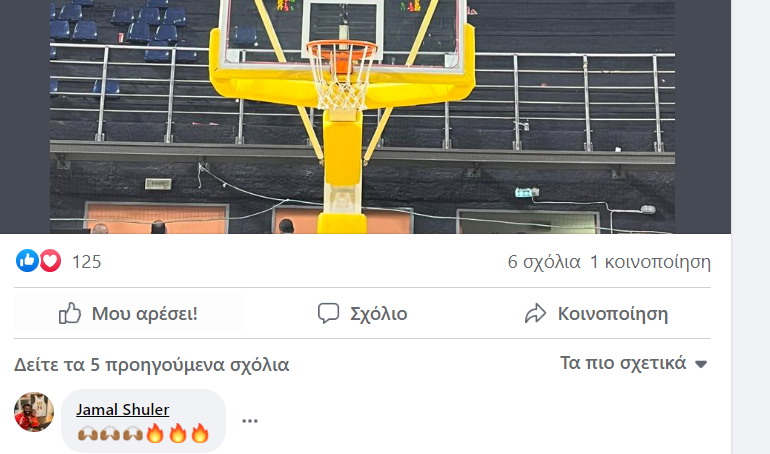770x454 pixels.
Task: View the 6 σχόλια count link
Action: click(544, 262)
